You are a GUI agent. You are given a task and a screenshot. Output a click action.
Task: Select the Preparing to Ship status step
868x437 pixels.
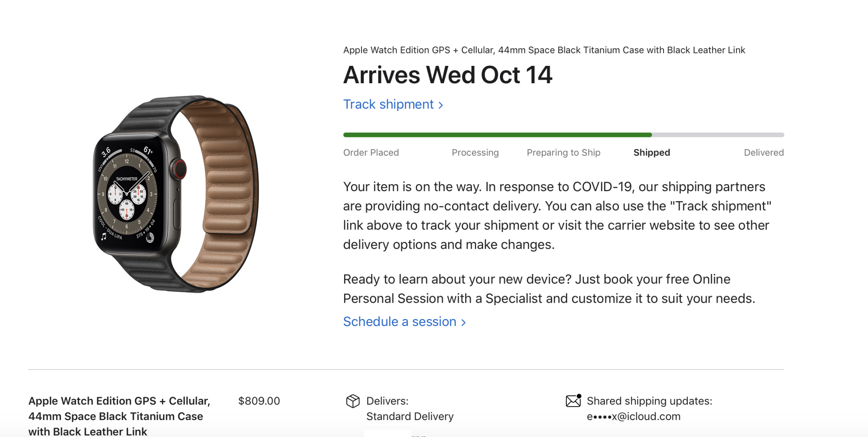point(563,153)
